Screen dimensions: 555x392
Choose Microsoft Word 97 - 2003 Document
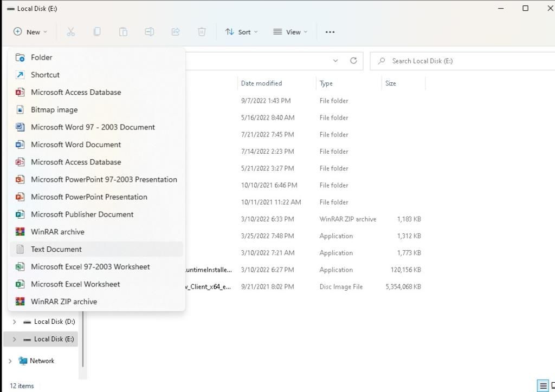[x=96, y=127]
